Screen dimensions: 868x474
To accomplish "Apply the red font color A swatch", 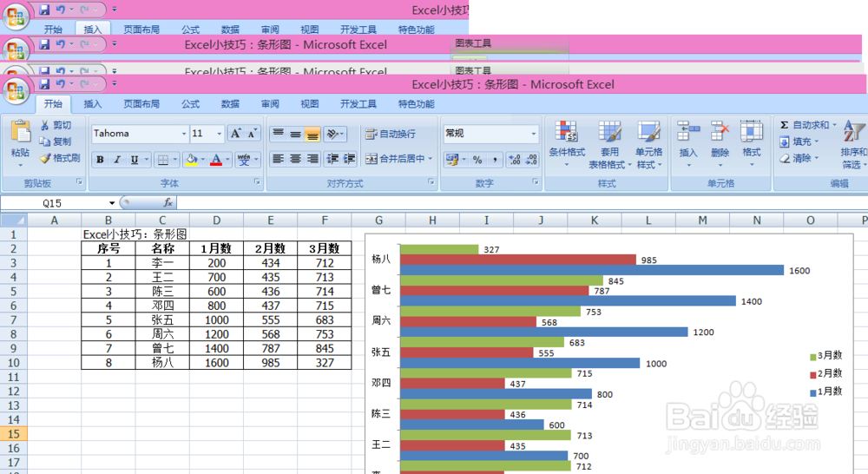I will click(216, 160).
